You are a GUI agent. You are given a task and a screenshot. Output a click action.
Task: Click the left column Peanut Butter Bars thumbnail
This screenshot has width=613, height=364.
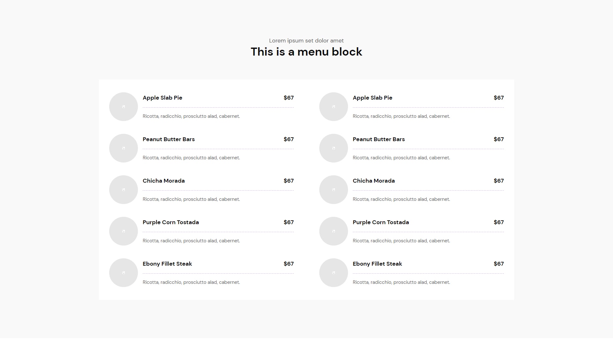point(124,148)
